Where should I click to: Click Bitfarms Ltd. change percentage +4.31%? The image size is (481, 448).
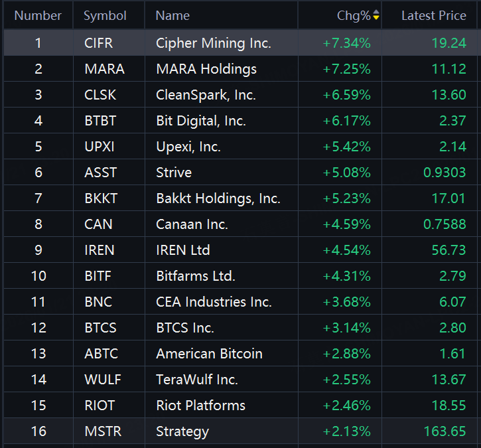pos(346,276)
